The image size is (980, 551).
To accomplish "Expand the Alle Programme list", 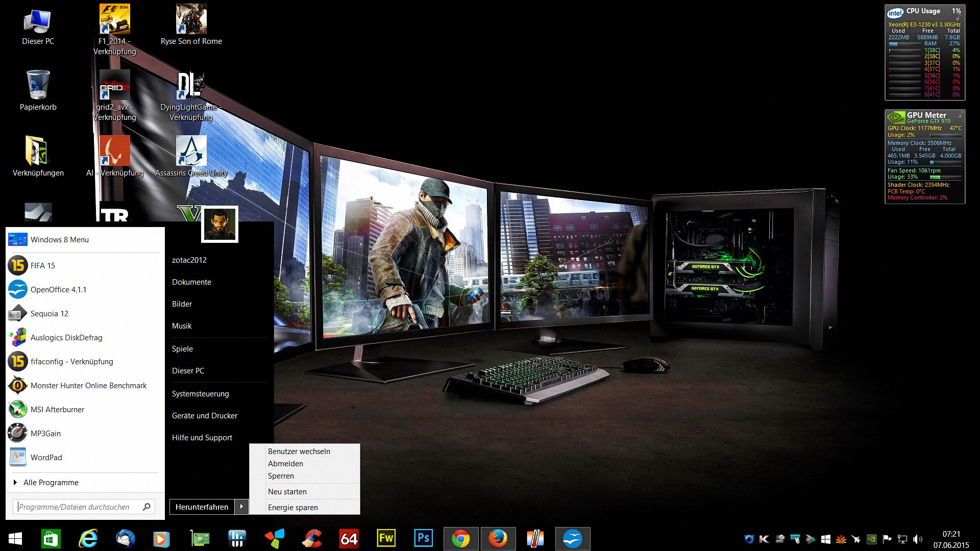I will 51,483.
